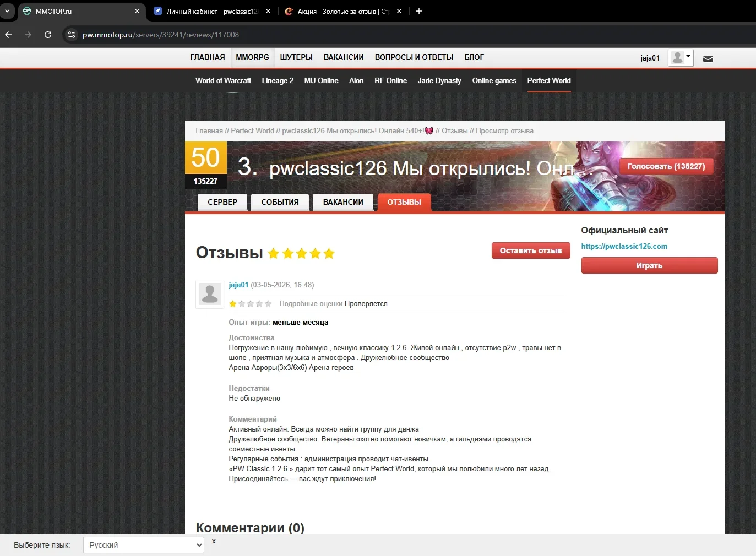Switch to the Личный кабинет - pwclassic126 tab
The image size is (756, 556).
(x=212, y=11)
